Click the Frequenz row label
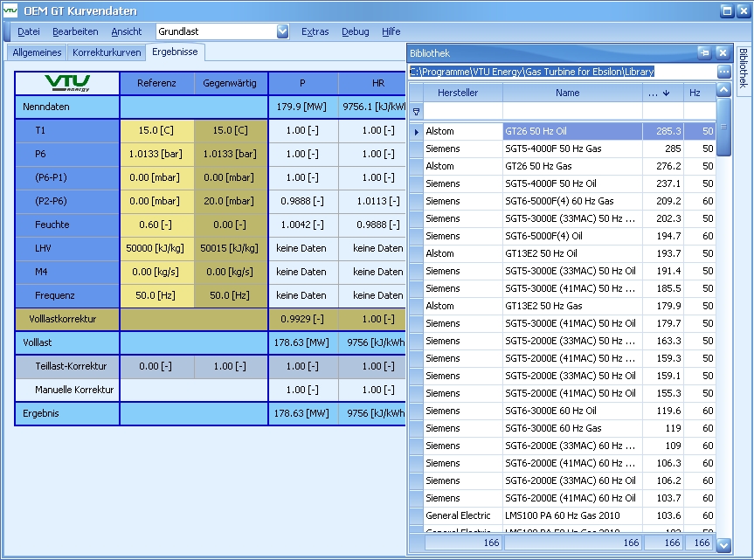 67,295
